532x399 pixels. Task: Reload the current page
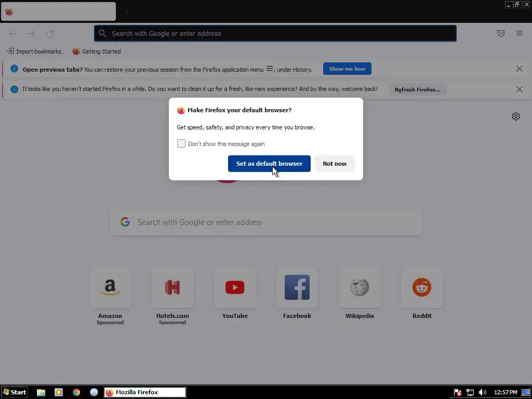coord(50,33)
